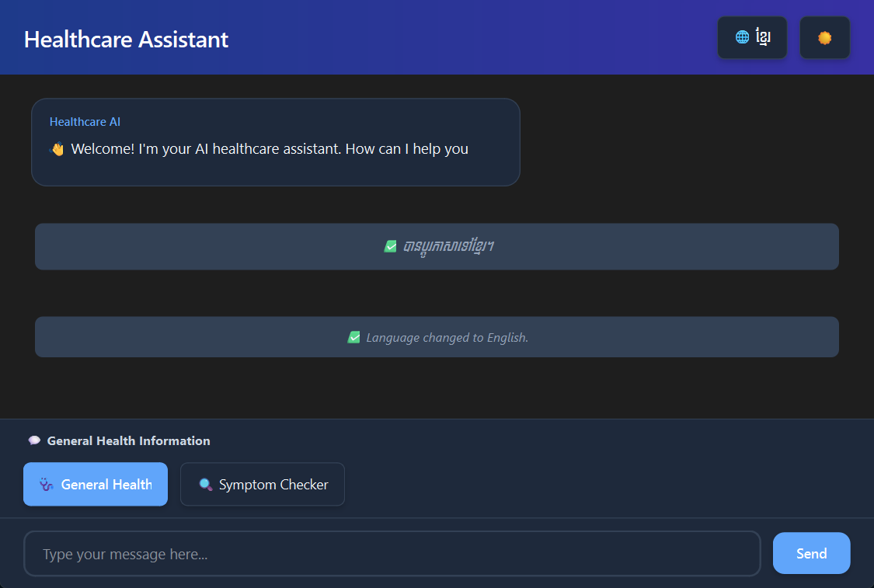Click the Welcome message text
The height and width of the screenshot is (588, 874).
pyautogui.click(x=270, y=149)
